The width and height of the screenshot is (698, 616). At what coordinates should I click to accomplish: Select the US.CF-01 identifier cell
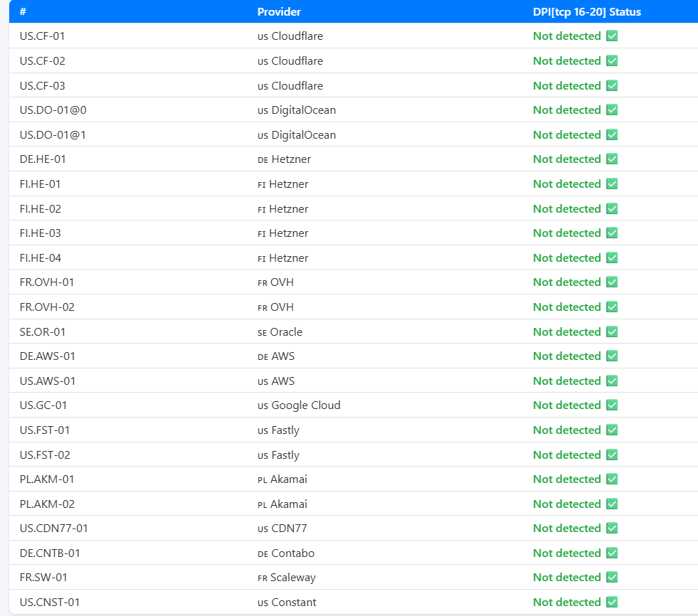pyautogui.click(x=42, y=36)
